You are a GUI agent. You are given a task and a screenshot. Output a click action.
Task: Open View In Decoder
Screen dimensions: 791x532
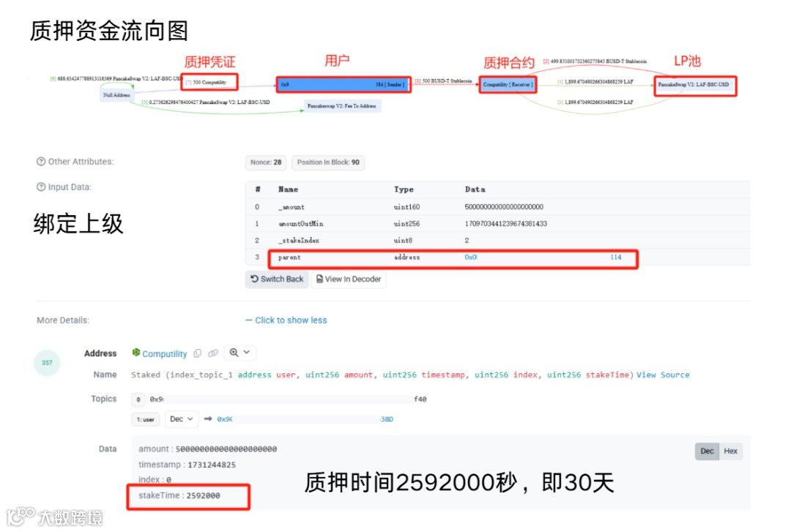pyautogui.click(x=349, y=280)
